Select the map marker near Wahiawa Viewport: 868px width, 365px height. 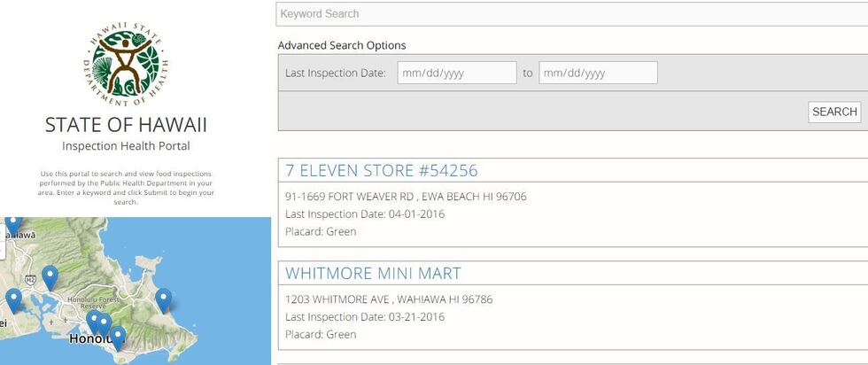tap(12, 223)
